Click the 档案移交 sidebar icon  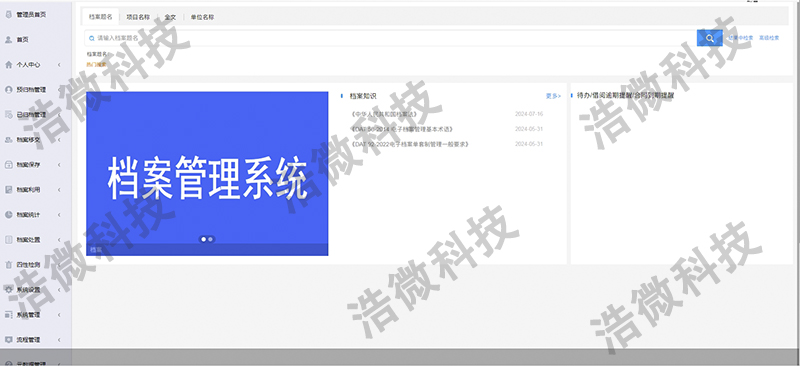8,140
